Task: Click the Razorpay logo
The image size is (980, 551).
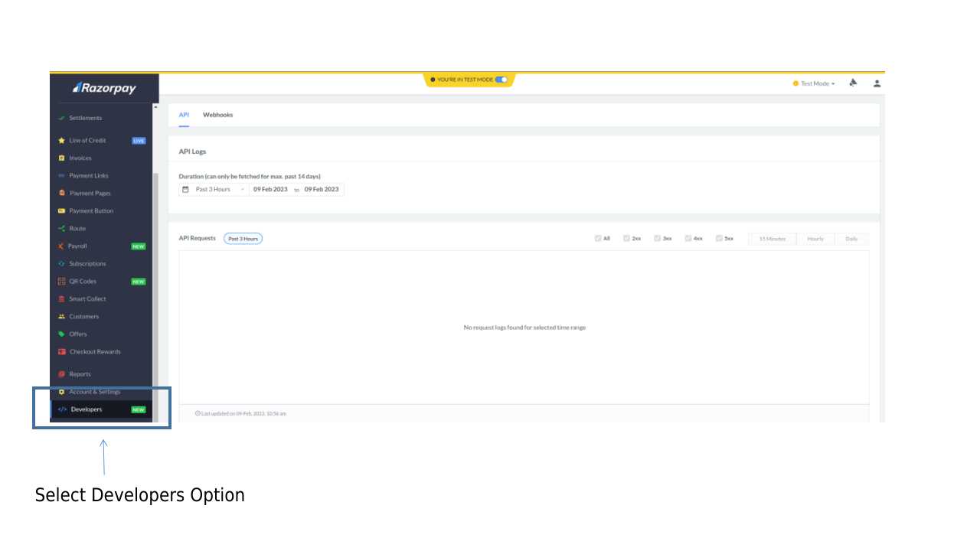Action: pyautogui.click(x=105, y=88)
